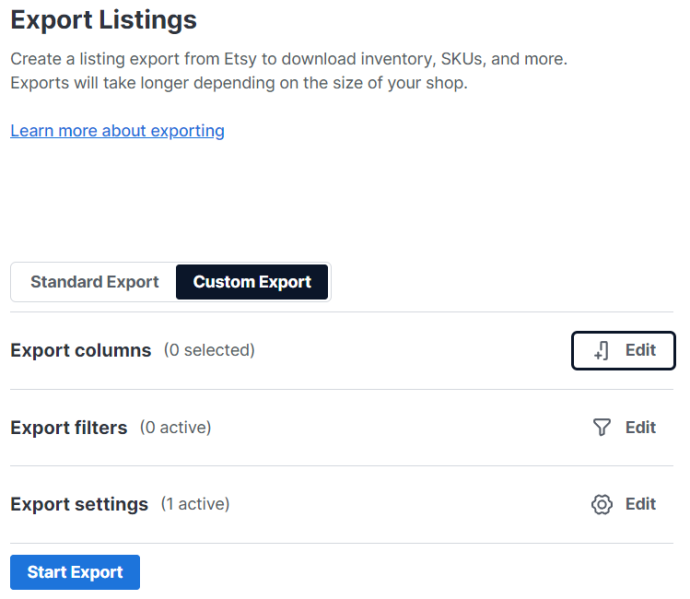Click the gear icon for Export settings
Viewport: 690px width, 599px height.
point(602,504)
